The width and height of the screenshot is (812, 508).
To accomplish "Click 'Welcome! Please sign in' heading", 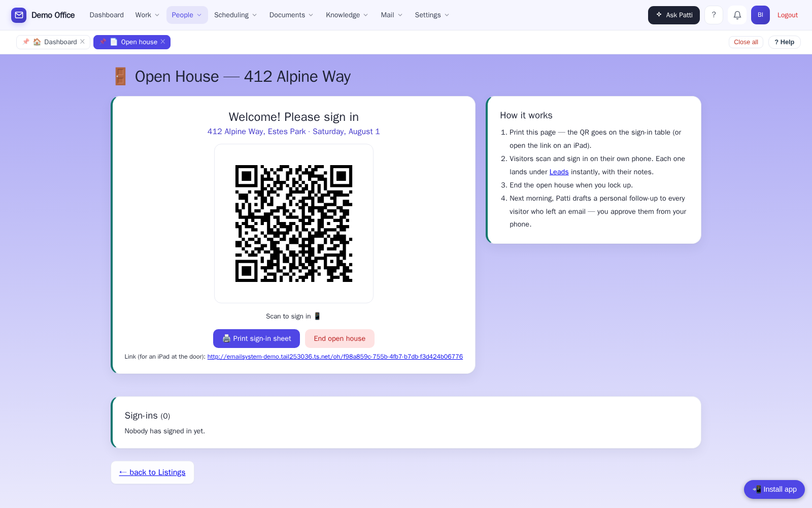I will [294, 117].
